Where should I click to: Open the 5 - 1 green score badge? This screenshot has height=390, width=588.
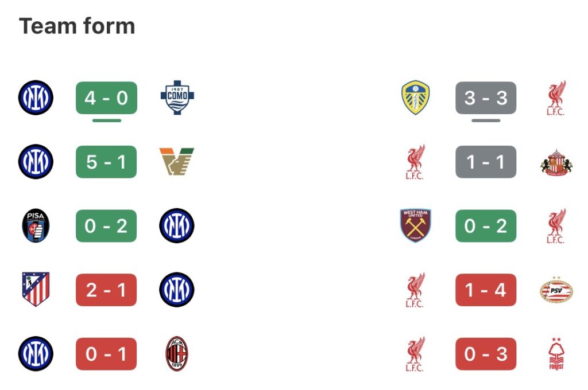tap(106, 162)
